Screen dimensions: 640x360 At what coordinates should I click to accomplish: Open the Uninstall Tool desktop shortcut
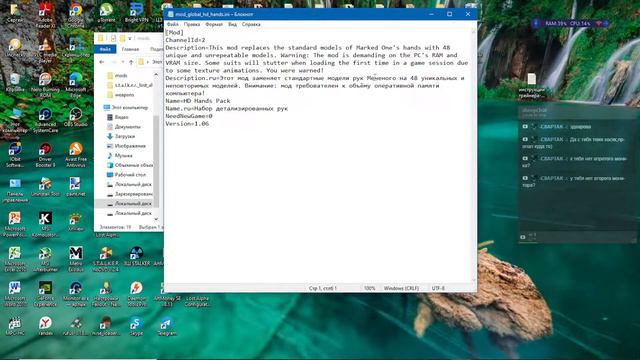click(45, 187)
